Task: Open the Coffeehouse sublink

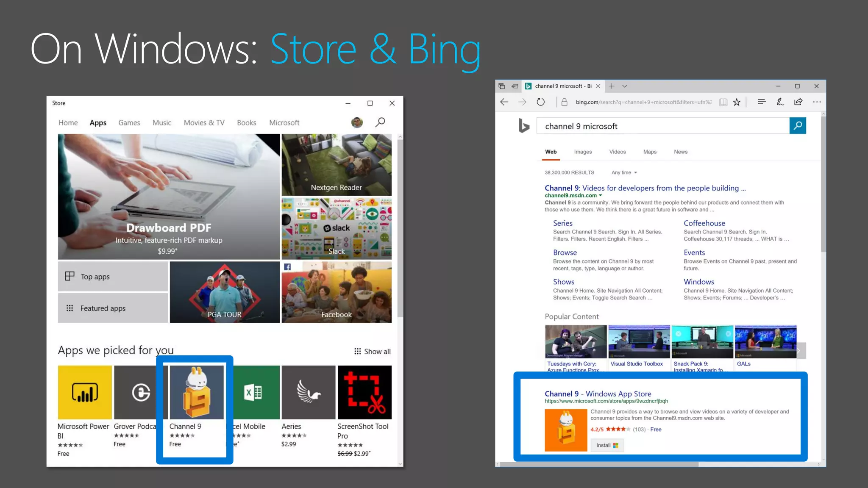Action: coord(704,223)
